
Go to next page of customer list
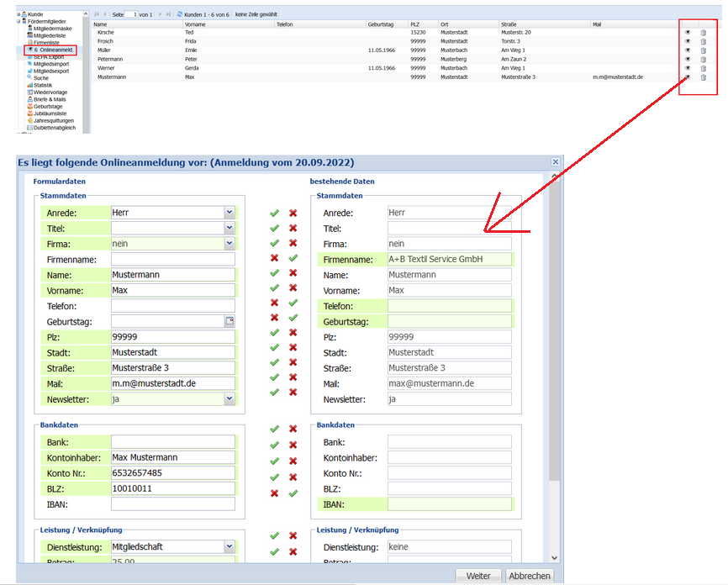point(161,14)
